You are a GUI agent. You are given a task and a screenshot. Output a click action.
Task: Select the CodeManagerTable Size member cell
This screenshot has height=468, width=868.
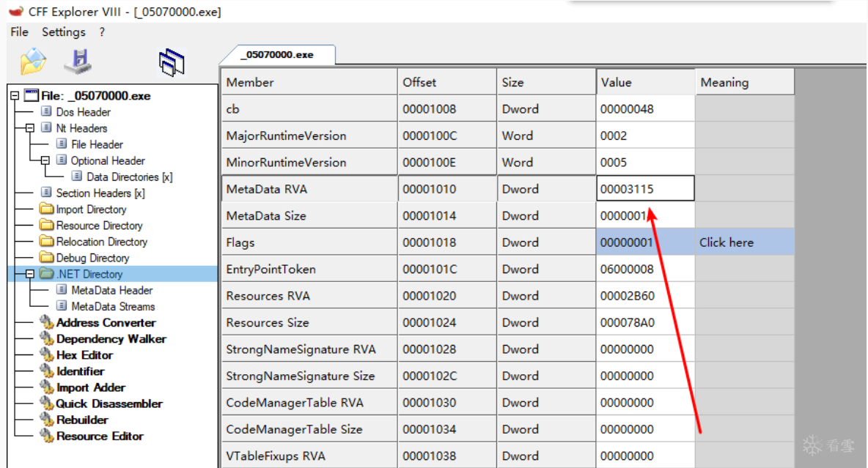click(x=309, y=429)
